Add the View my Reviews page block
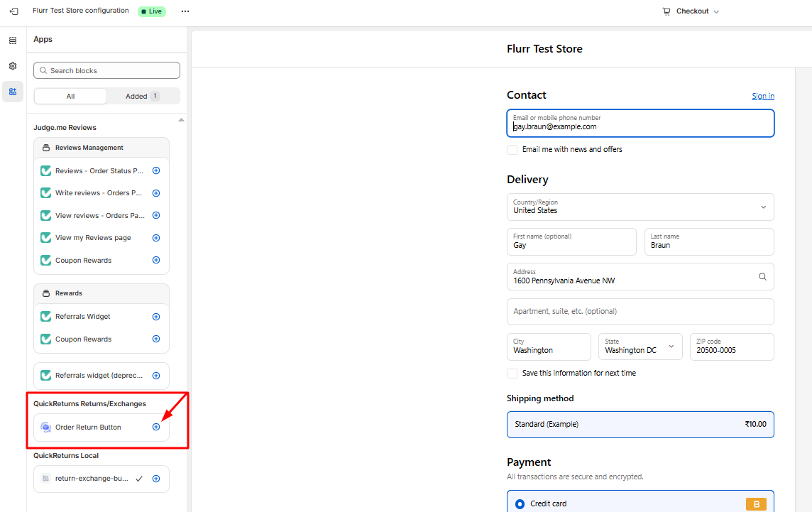 coord(156,238)
